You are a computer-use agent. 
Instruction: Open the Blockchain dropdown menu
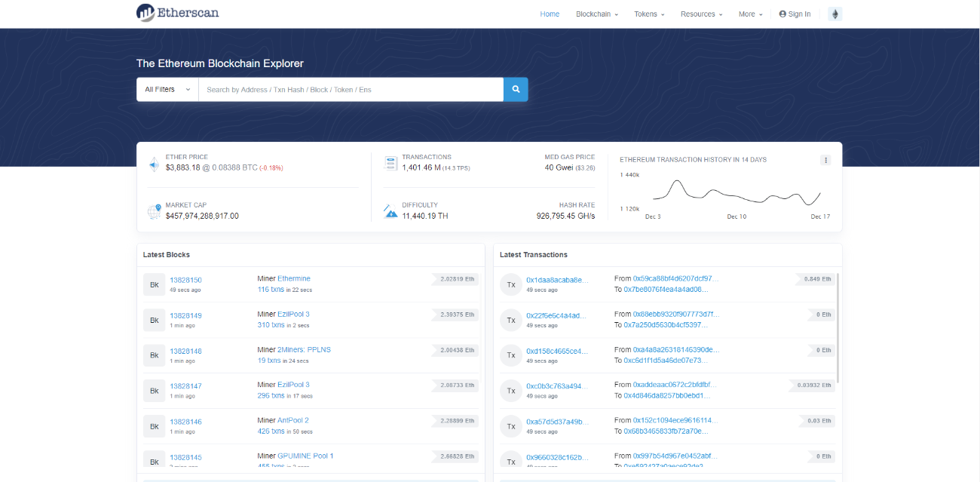click(596, 14)
